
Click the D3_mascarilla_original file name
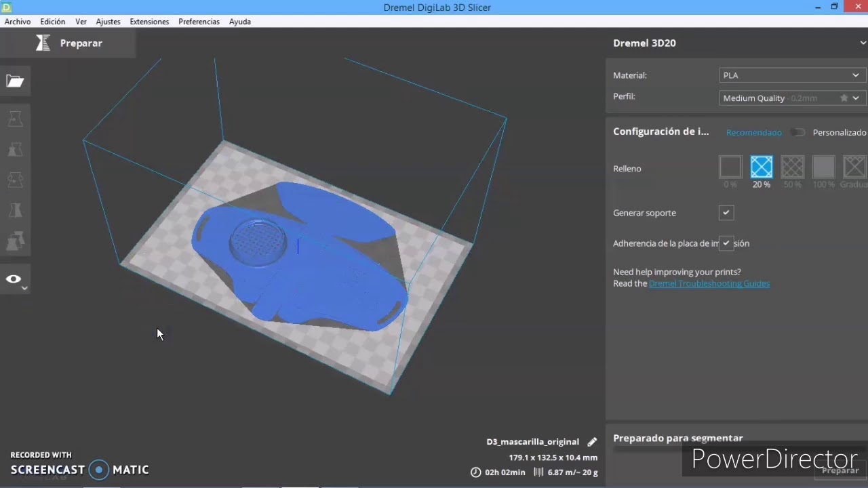(532, 442)
